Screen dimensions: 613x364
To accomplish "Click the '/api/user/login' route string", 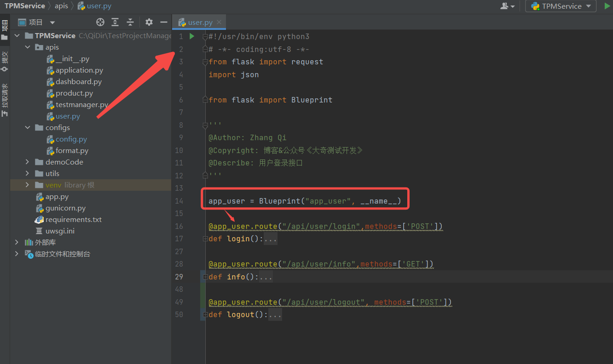I will (320, 226).
